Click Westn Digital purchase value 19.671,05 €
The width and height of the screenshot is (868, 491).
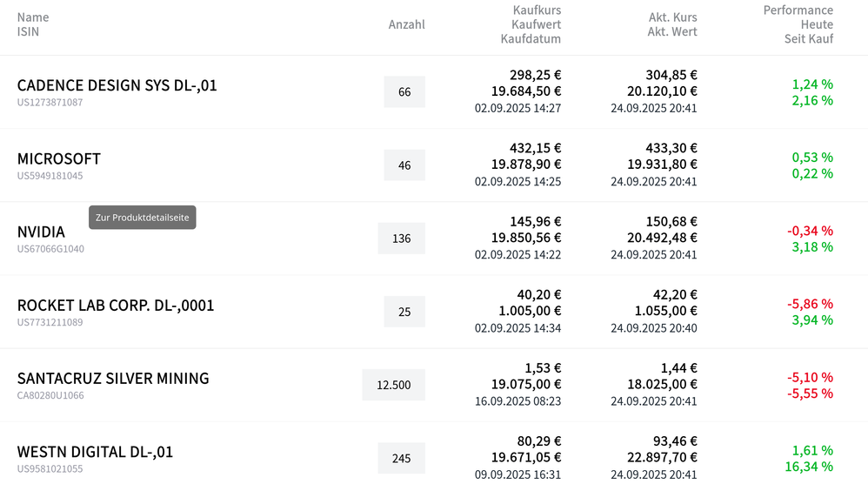coord(526,457)
